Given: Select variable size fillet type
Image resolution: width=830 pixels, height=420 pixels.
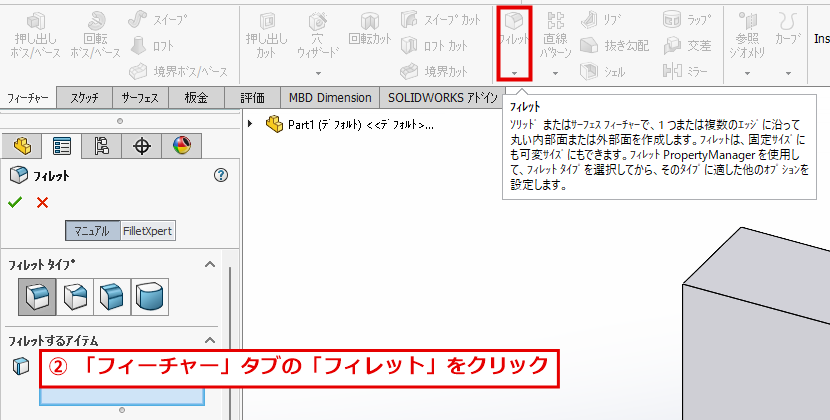Looking at the screenshot, I should pos(75,297).
